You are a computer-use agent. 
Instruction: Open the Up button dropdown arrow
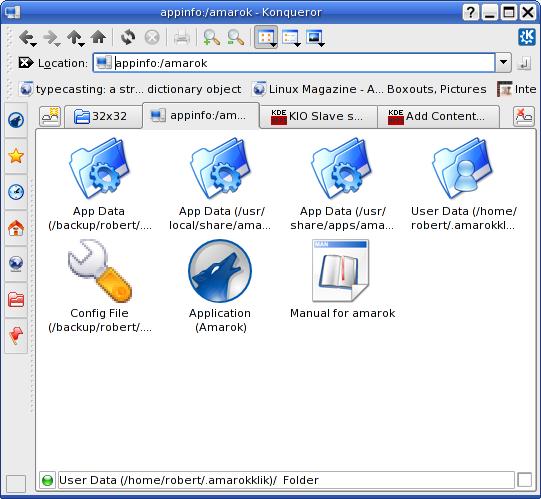click(x=81, y=45)
